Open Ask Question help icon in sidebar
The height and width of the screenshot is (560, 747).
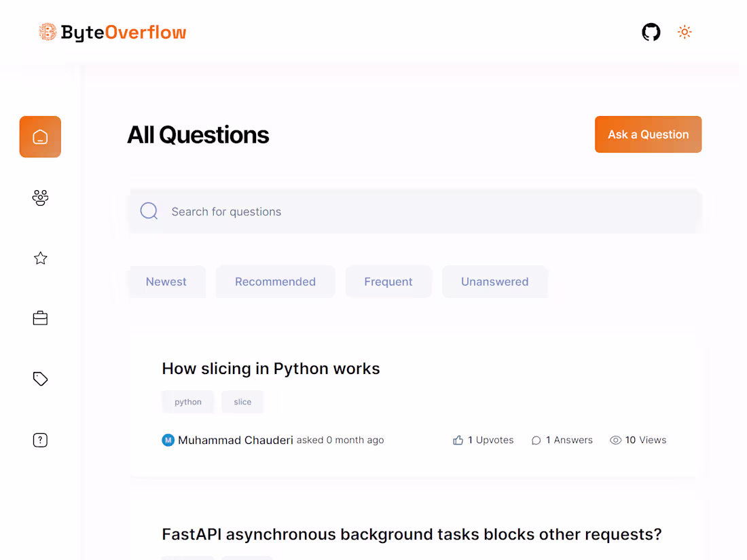point(40,440)
